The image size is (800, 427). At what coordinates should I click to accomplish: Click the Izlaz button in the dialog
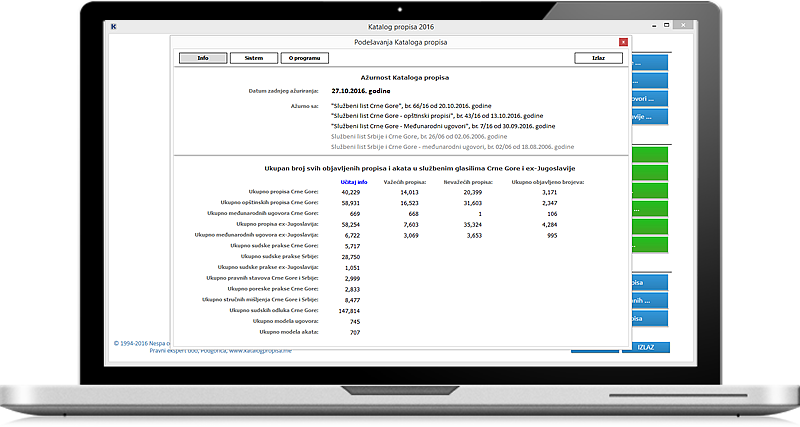598,58
